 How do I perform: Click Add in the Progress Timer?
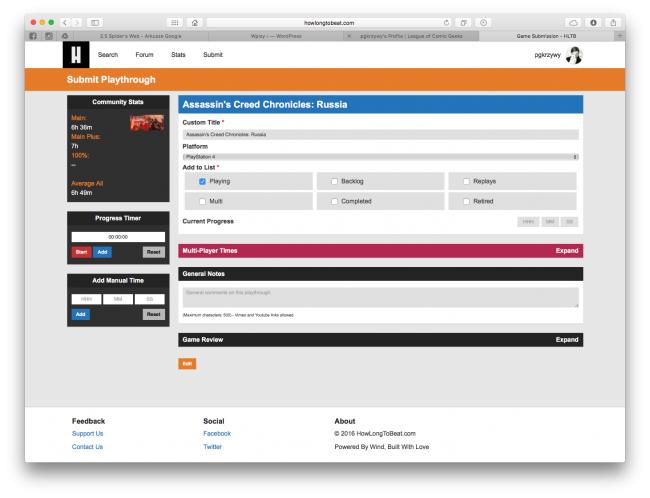pos(102,252)
